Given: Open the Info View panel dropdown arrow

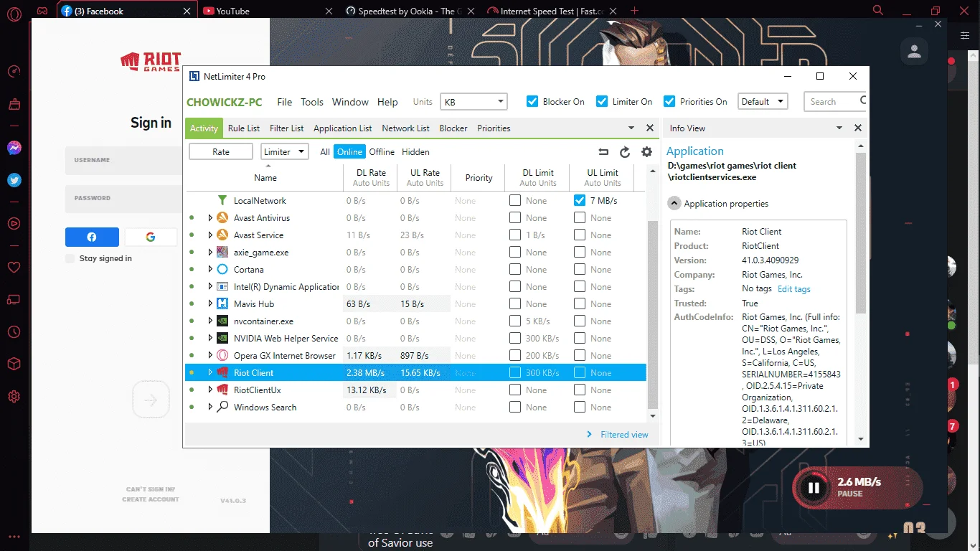Looking at the screenshot, I should click(839, 128).
